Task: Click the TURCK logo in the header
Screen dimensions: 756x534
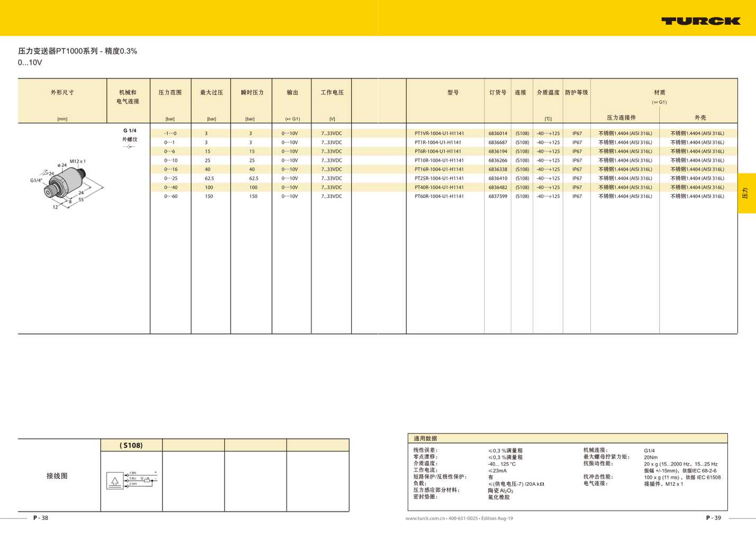Action: coord(701,21)
